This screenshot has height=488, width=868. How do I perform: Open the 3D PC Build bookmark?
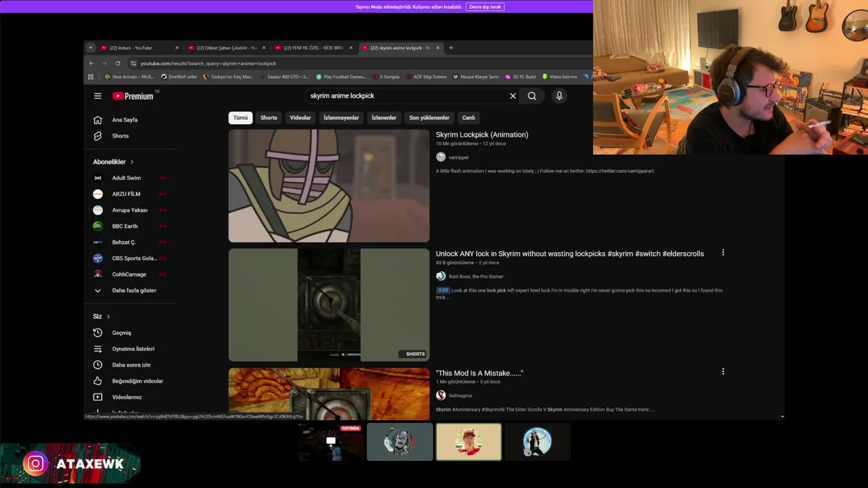tap(520, 77)
